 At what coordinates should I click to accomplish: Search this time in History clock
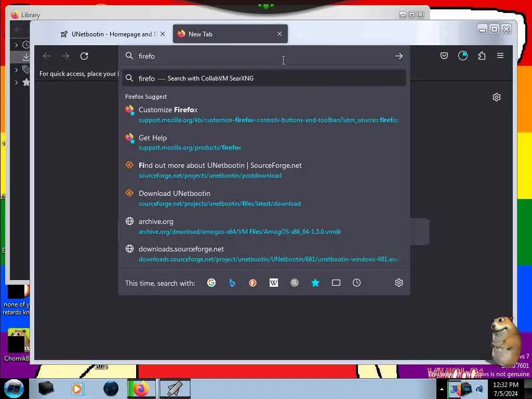pyautogui.click(x=356, y=283)
